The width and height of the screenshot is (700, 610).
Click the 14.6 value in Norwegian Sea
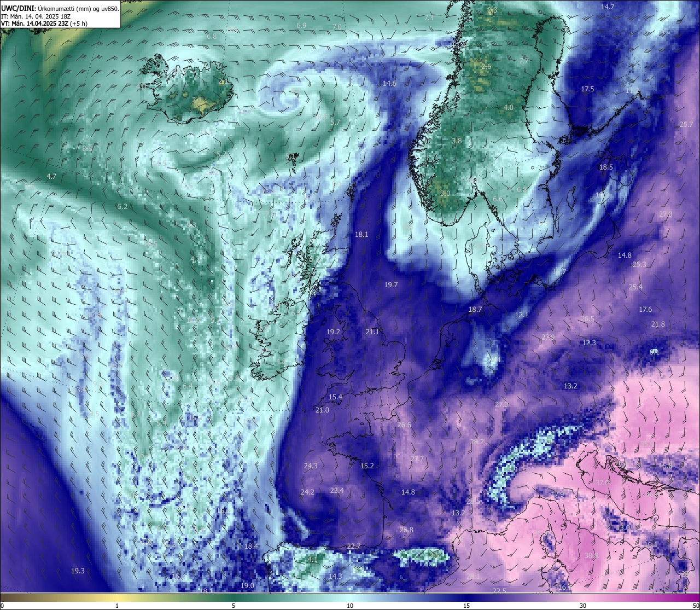[x=389, y=84]
